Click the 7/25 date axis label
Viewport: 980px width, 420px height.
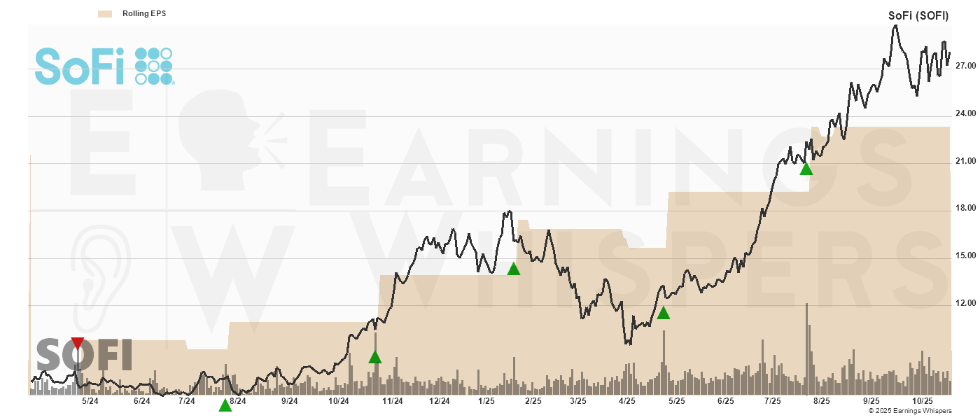(773, 401)
